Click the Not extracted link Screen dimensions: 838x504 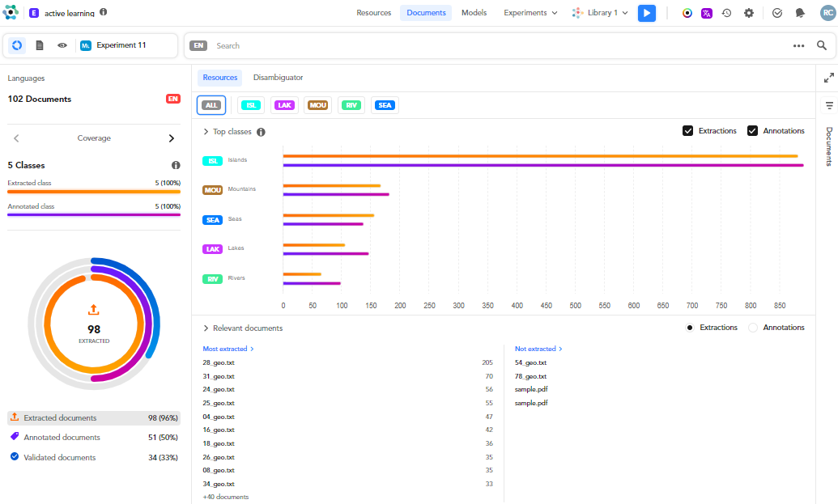[x=538, y=349]
